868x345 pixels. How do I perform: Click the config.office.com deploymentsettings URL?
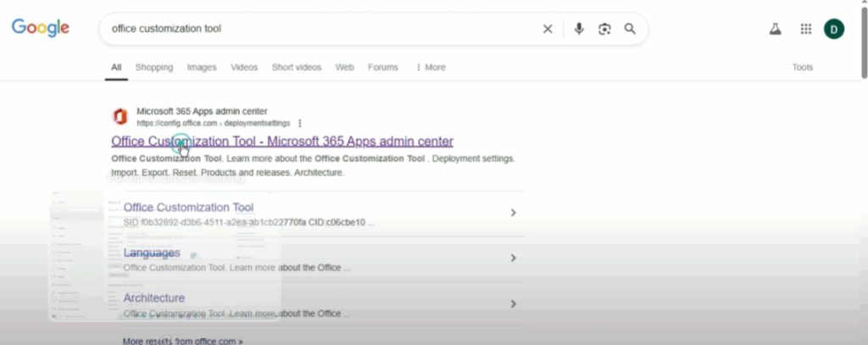[213, 123]
